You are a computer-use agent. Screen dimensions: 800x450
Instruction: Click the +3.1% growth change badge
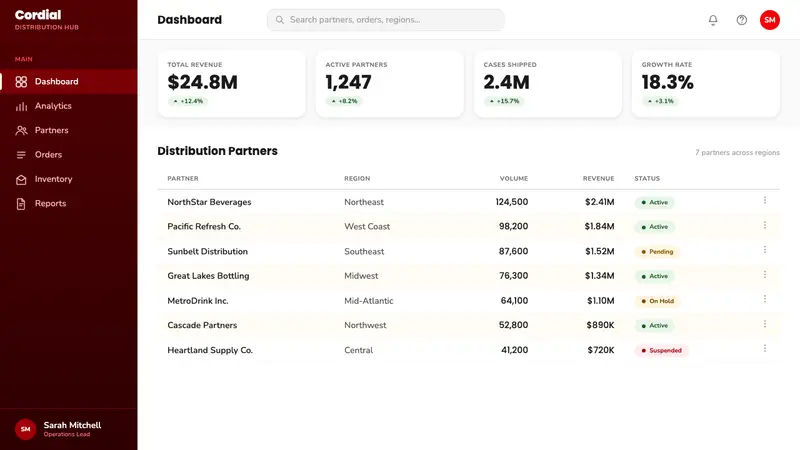[x=660, y=101]
